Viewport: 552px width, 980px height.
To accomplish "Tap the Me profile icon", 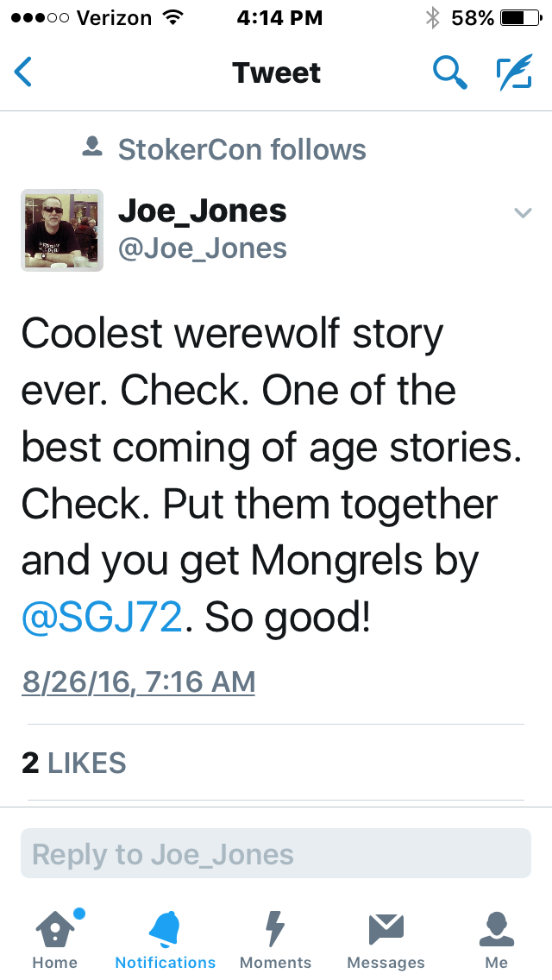I will [x=496, y=930].
